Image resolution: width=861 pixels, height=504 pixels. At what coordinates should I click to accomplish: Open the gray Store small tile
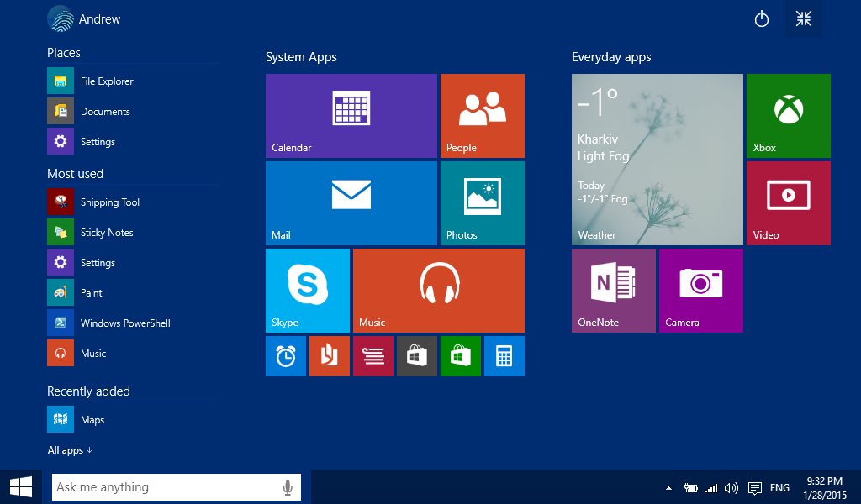coord(417,356)
